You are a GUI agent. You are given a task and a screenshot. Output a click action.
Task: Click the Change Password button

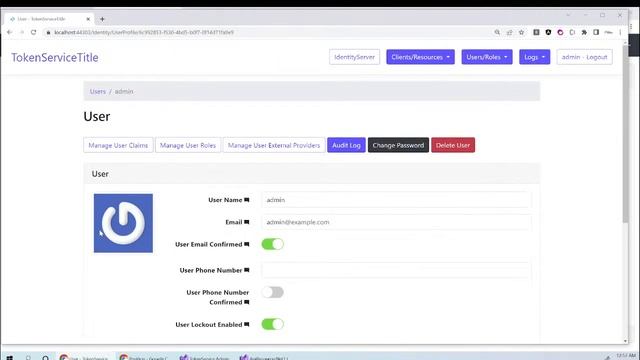[398, 145]
